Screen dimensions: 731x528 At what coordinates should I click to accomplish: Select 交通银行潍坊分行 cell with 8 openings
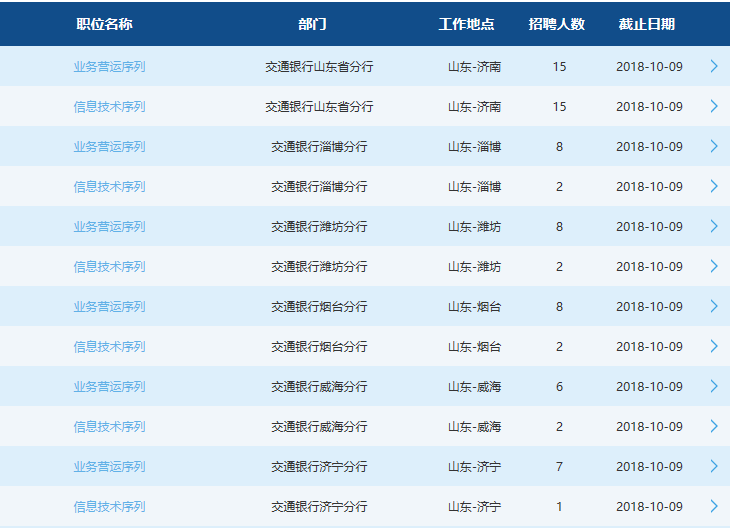319,227
